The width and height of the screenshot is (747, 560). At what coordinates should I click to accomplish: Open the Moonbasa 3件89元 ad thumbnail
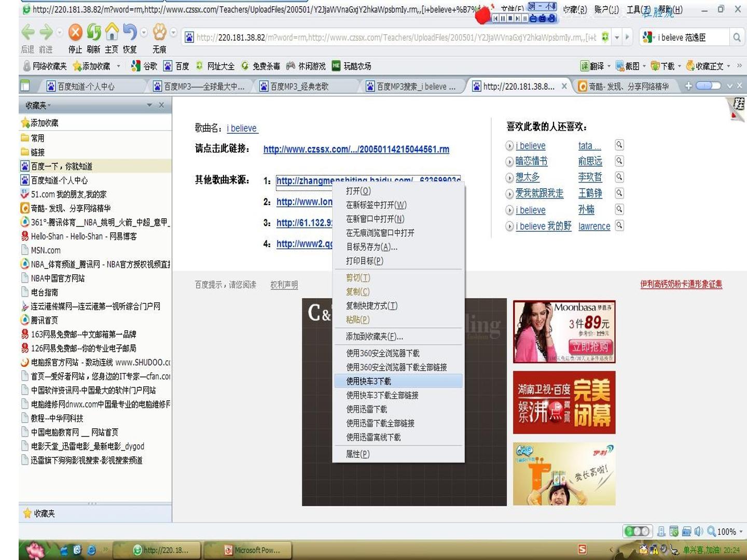[564, 331]
